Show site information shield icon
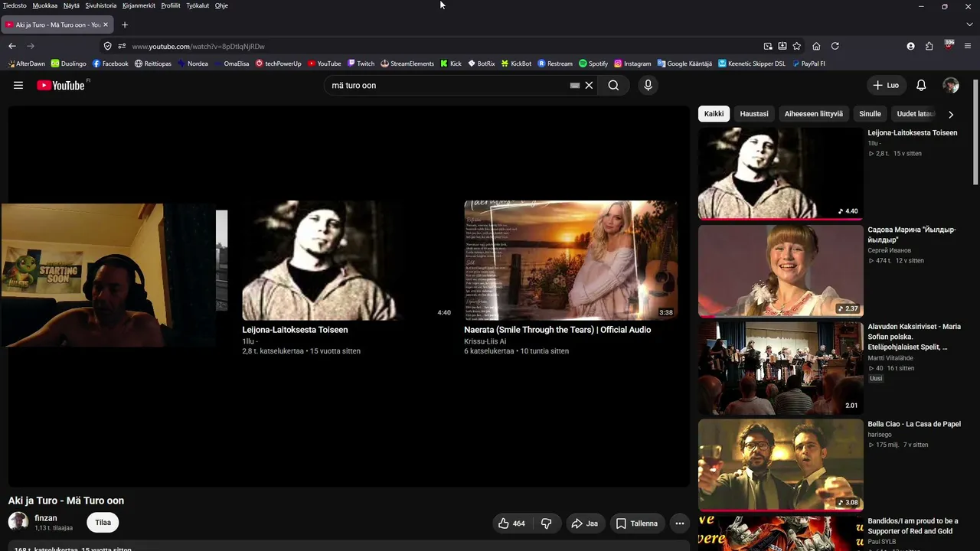980x551 pixels. tap(107, 46)
